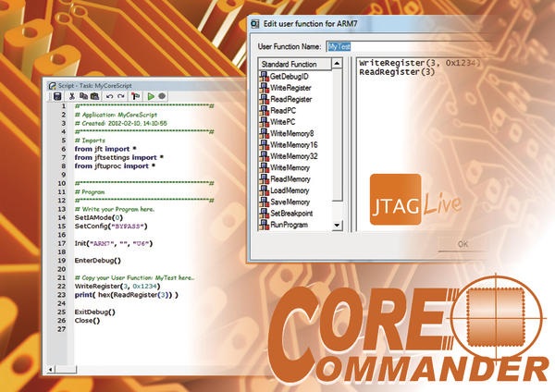Image resolution: width=555 pixels, height=392 pixels.
Task: Place cursor on the Init("ARM7", "", "U6") line
Action: click(113, 243)
